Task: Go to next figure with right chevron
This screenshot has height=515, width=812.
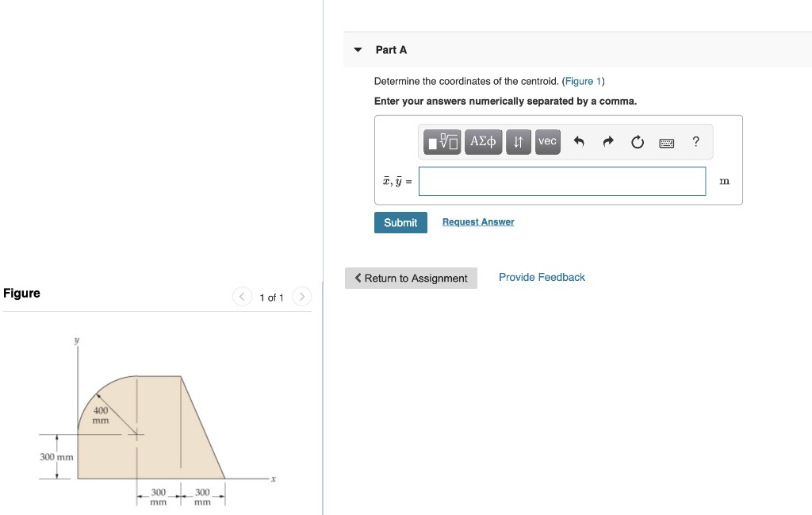Action: point(302,296)
